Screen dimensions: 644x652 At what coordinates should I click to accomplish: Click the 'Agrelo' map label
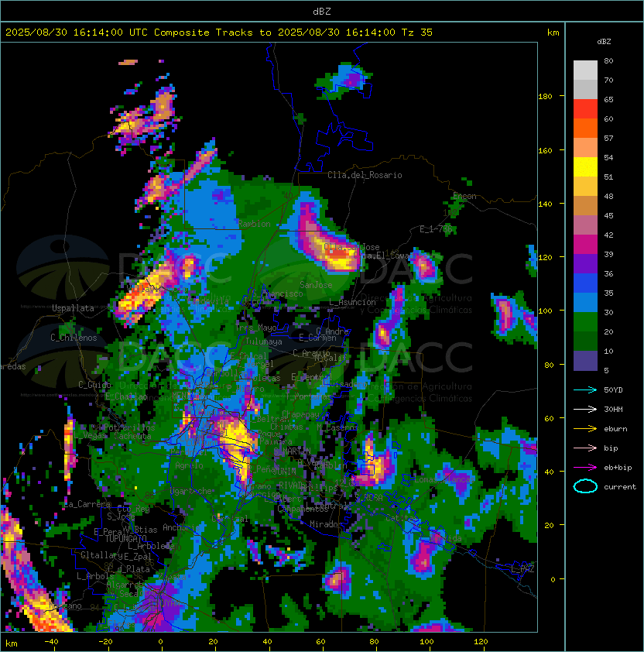click(x=189, y=465)
